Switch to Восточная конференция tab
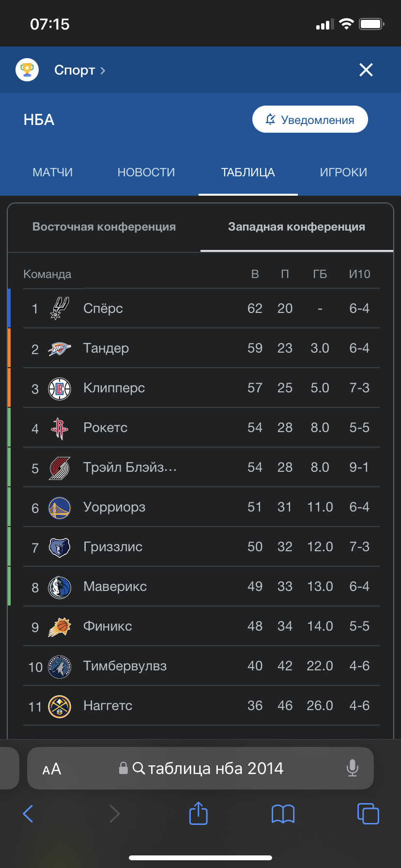Viewport: 401px width, 868px height. [x=104, y=227]
